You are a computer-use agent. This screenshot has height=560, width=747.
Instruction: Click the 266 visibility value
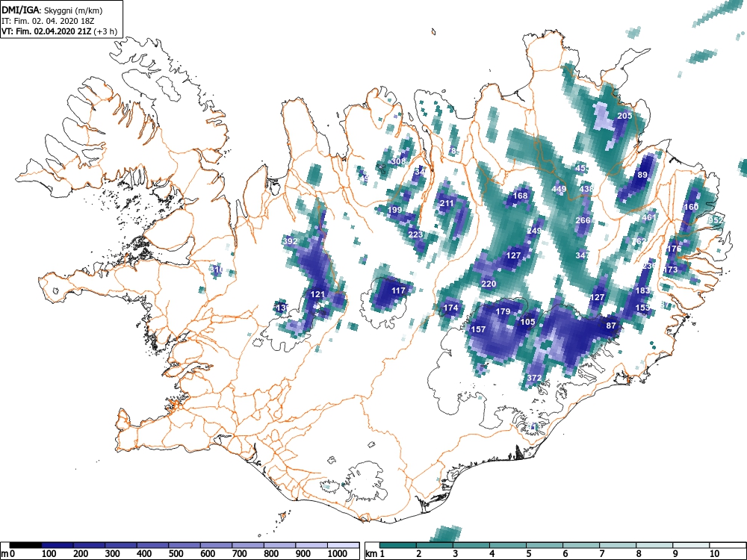click(583, 220)
